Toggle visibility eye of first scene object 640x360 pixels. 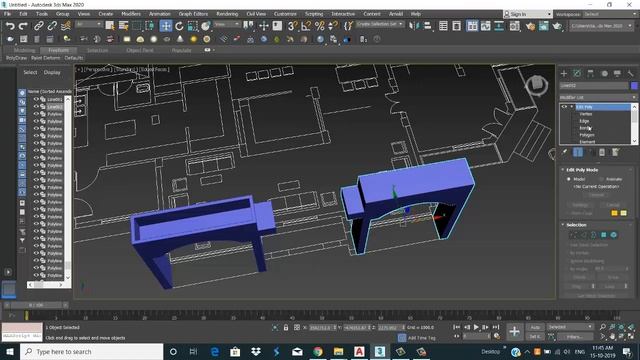[x=36, y=99]
